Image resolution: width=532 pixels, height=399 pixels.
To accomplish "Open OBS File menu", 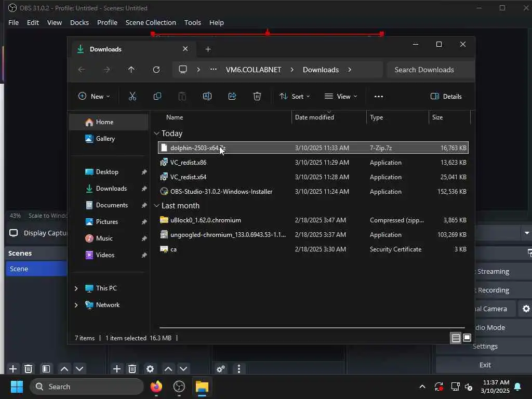I will click(x=14, y=22).
